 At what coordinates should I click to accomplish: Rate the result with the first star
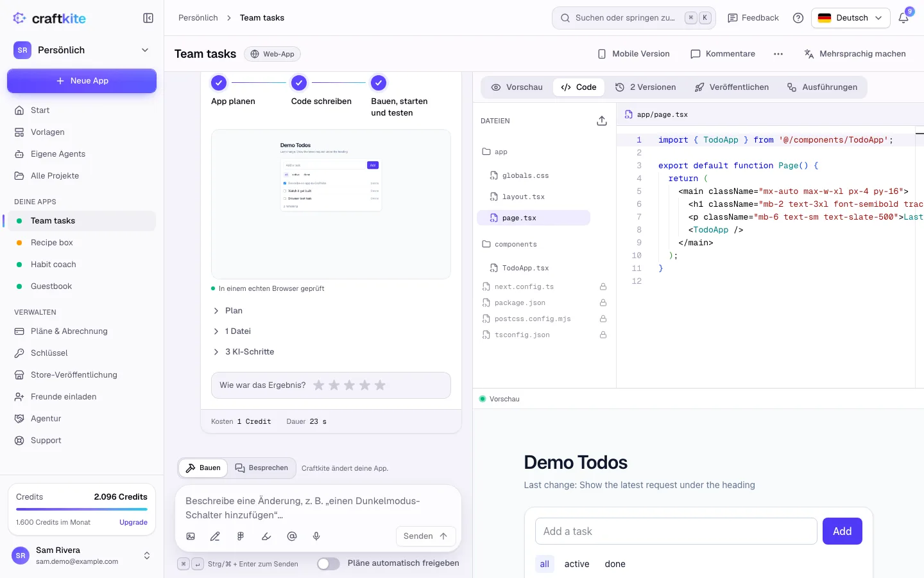[318, 385]
